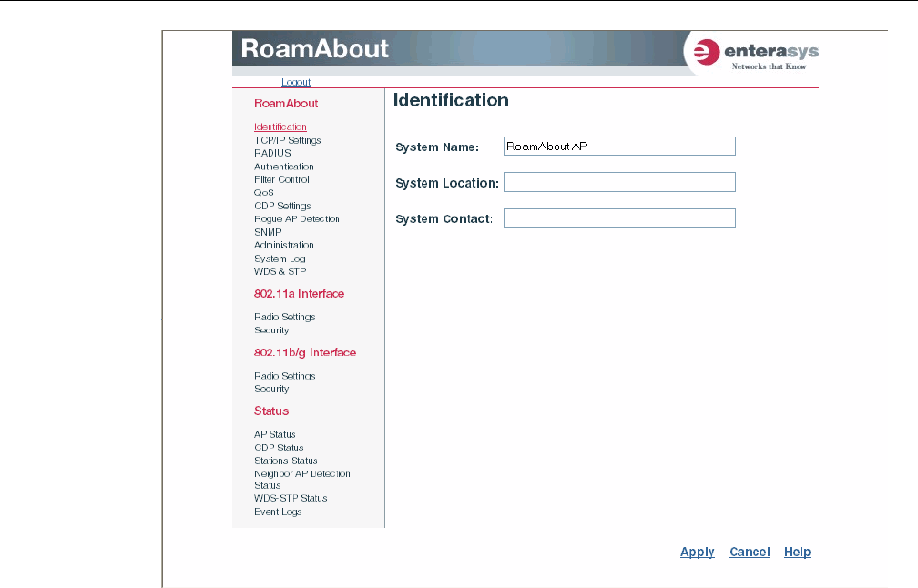The image size is (918, 588).
Task: Click the Logout link
Action: tap(296, 83)
